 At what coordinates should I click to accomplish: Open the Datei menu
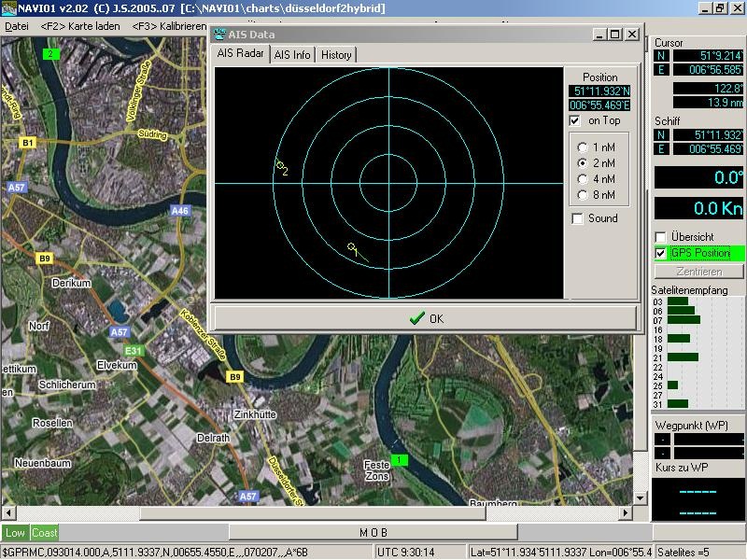click(x=17, y=26)
